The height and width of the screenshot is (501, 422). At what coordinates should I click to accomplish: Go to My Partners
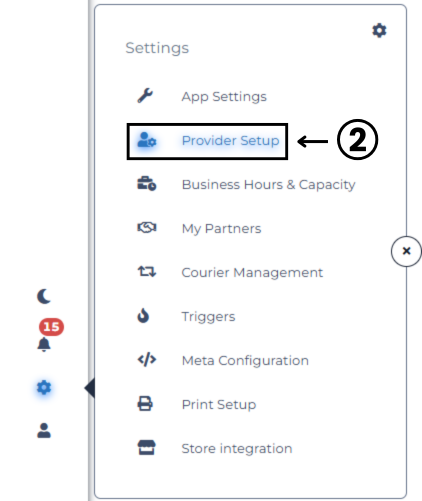tap(221, 229)
